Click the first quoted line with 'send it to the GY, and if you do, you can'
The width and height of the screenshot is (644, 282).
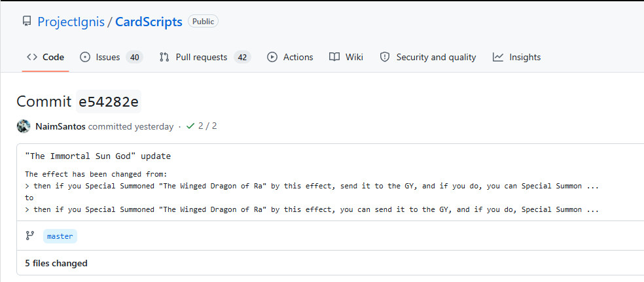312,186
